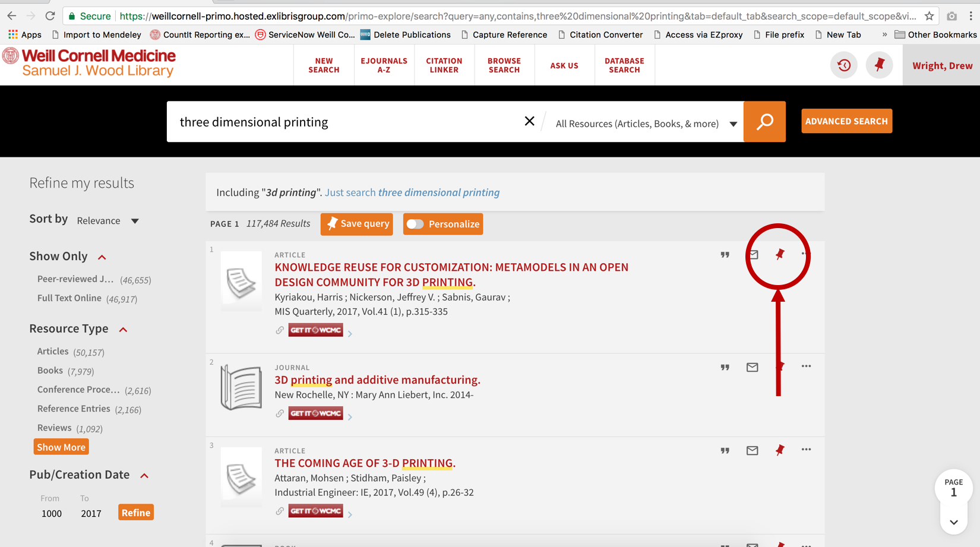Click the browser forward arrow

31,16
